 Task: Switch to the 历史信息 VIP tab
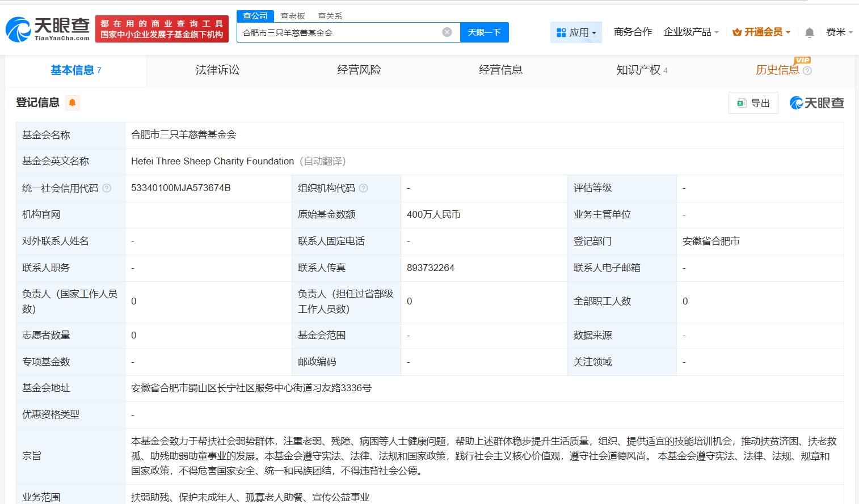point(784,70)
